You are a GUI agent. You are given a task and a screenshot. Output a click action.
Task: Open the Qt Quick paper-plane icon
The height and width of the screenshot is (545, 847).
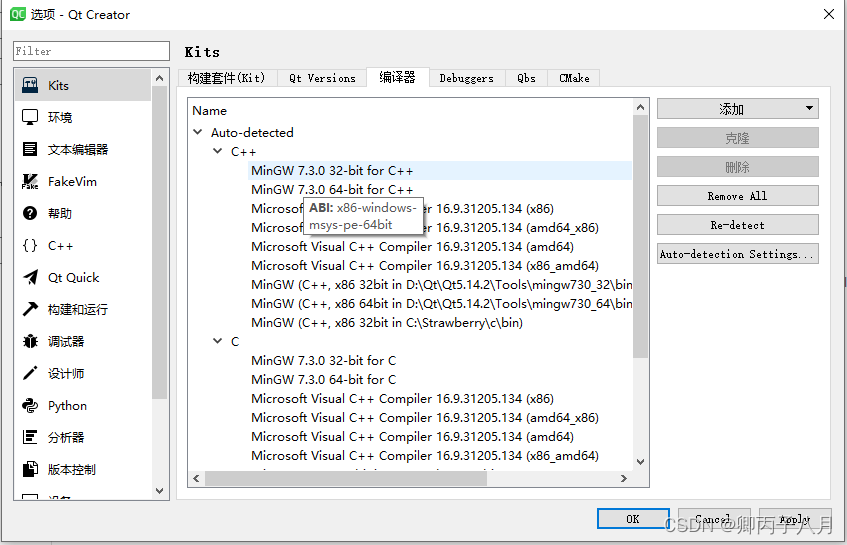[x=31, y=277]
